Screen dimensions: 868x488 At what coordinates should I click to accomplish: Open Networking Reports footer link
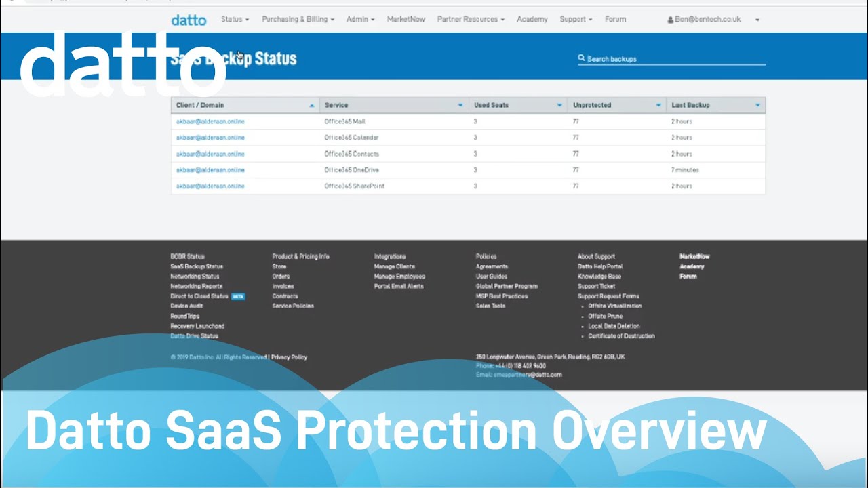pos(196,286)
